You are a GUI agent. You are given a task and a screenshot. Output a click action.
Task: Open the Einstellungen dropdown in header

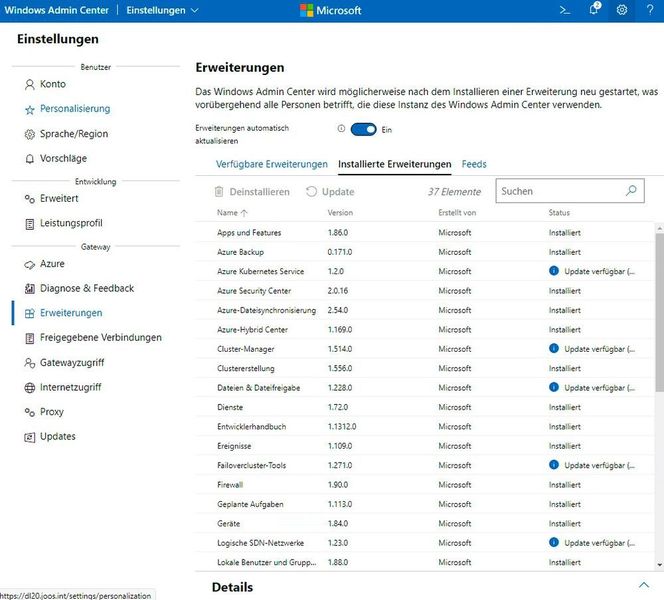click(162, 10)
